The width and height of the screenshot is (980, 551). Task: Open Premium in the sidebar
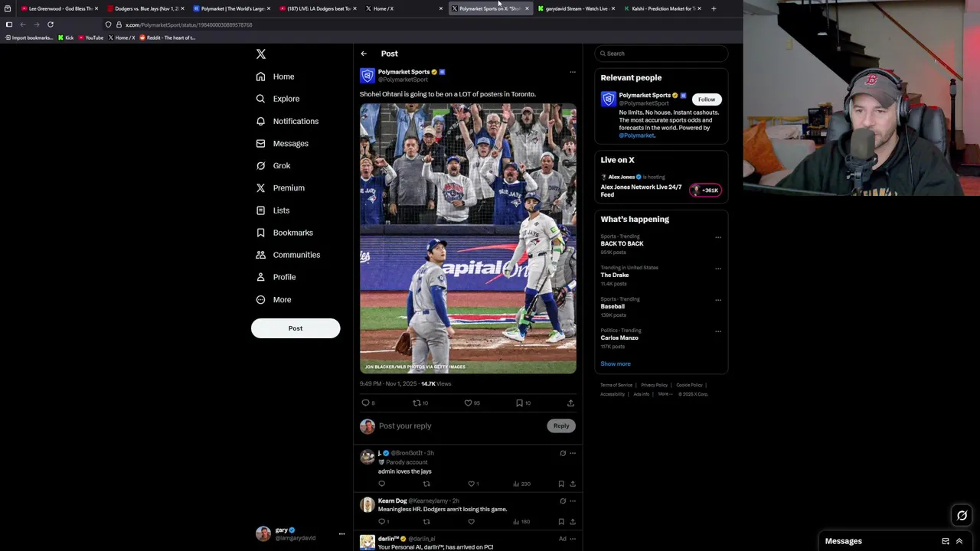(x=280, y=187)
